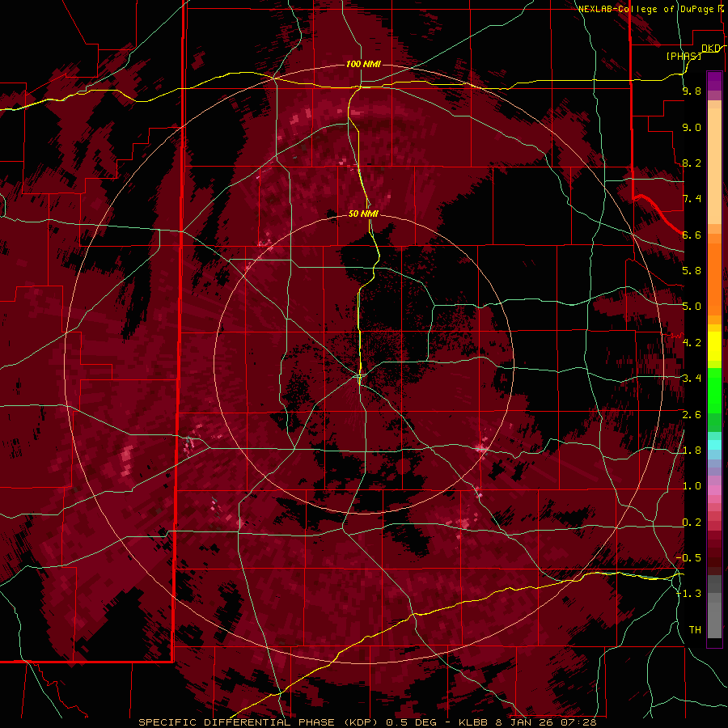Click the 8.2 value on the color scale
728x728 pixels.
coord(692,163)
